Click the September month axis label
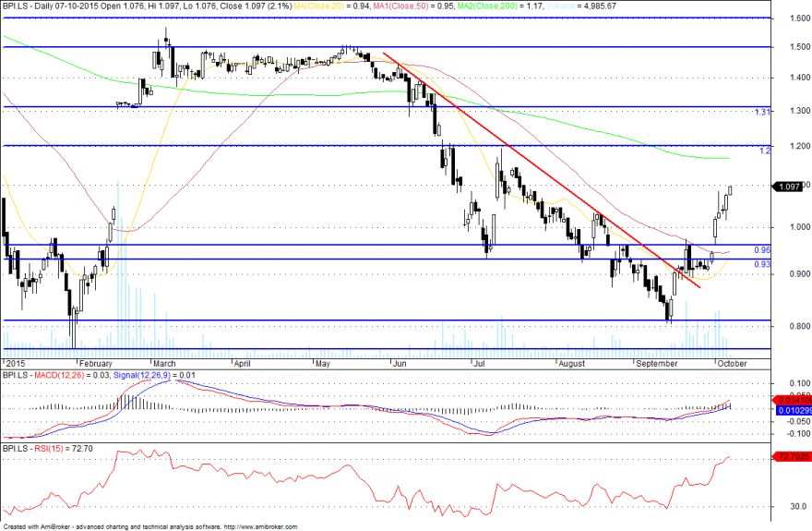This screenshot has width=812, height=531. tap(657, 364)
